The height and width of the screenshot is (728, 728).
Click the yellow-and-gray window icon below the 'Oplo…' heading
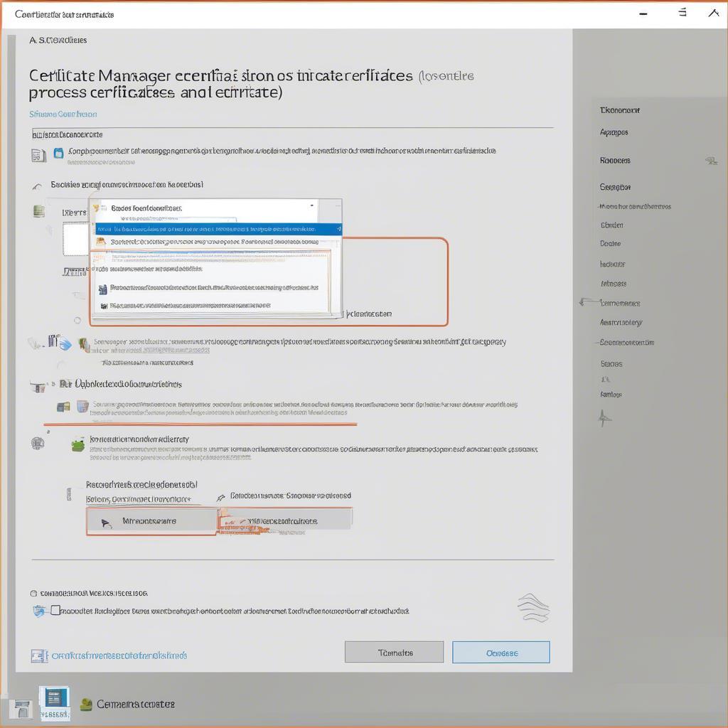(63, 407)
